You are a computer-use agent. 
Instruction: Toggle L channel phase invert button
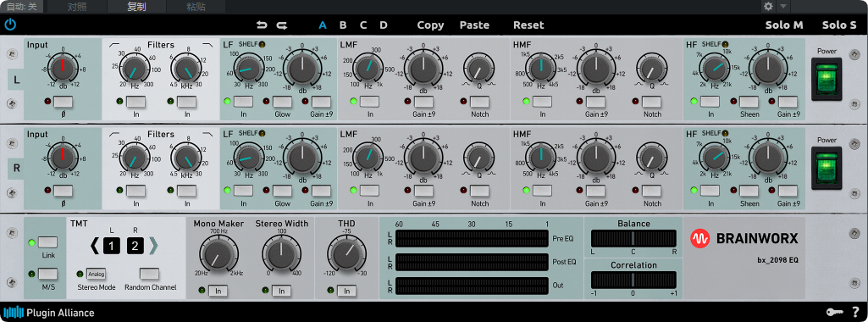(64, 102)
